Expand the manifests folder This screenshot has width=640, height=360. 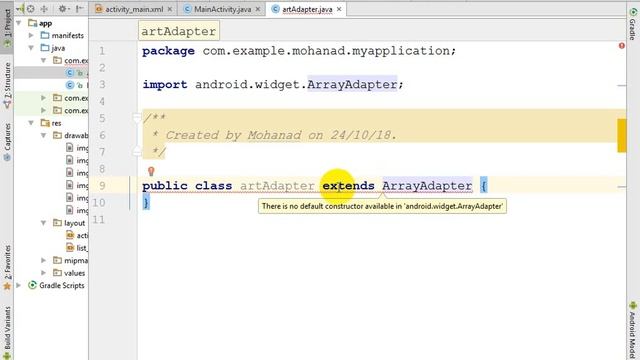point(31,36)
